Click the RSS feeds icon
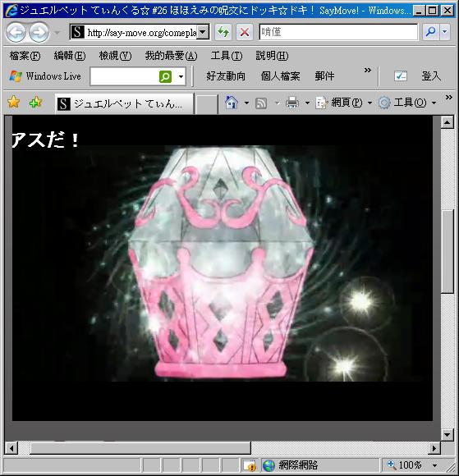This screenshot has height=476, width=459. coord(261,103)
